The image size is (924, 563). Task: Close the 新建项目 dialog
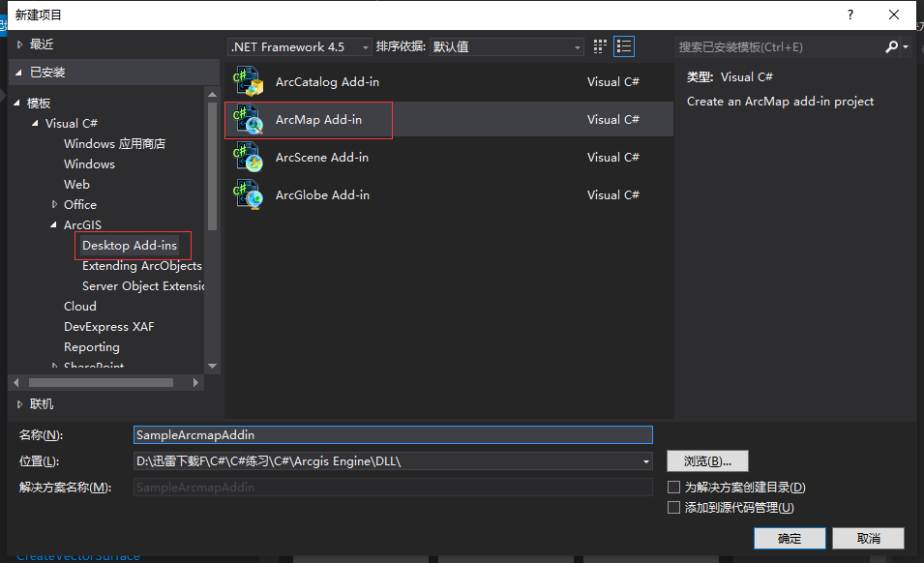pyautogui.click(x=893, y=15)
